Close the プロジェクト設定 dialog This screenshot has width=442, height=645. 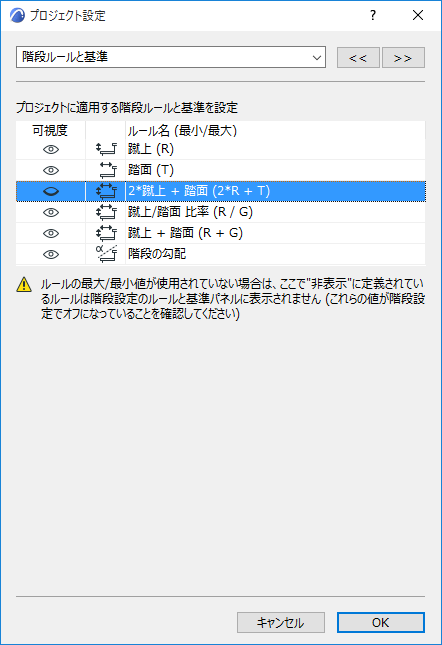(x=418, y=15)
